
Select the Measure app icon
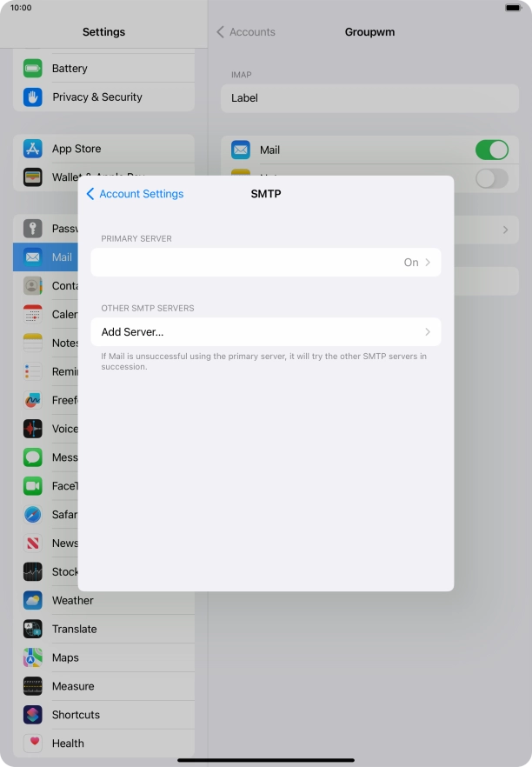(x=33, y=686)
